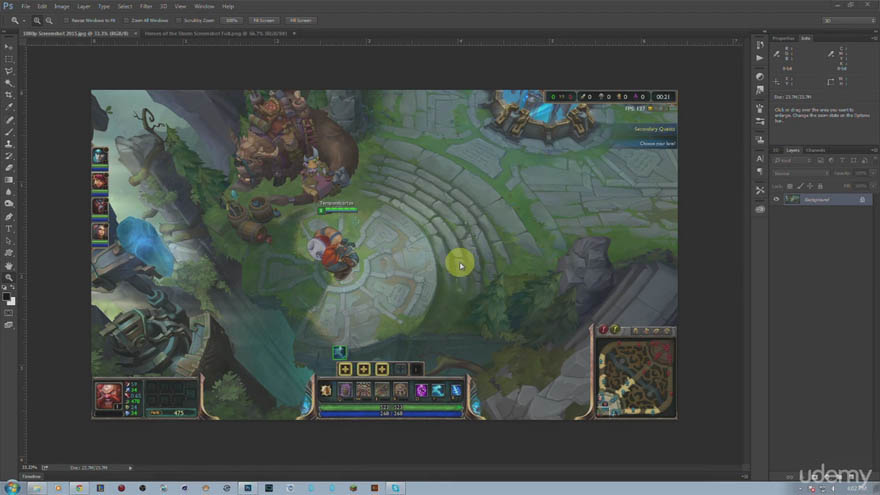Viewport: 880px width, 495px height.
Task: Select the Dodge tool
Action: click(x=8, y=204)
